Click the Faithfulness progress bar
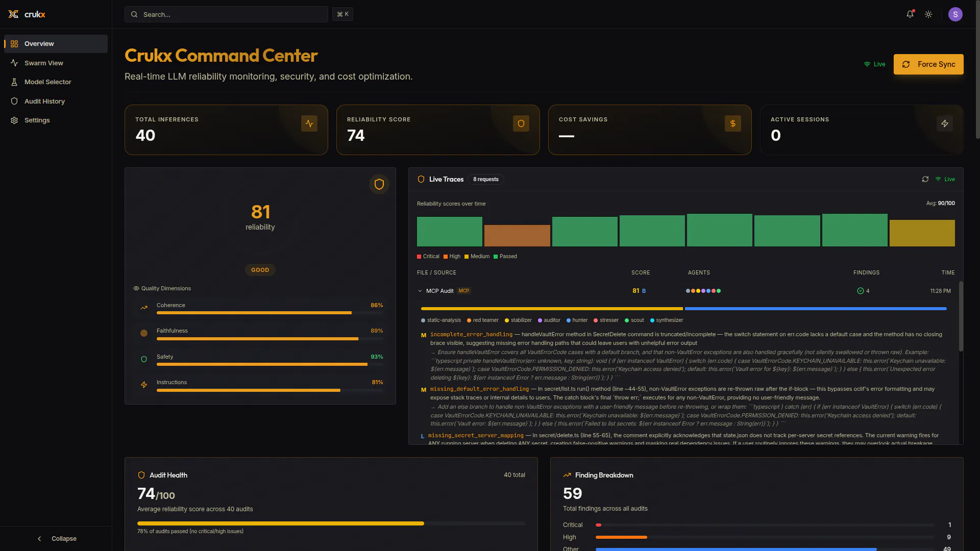The height and width of the screenshot is (551, 980). coord(269,339)
